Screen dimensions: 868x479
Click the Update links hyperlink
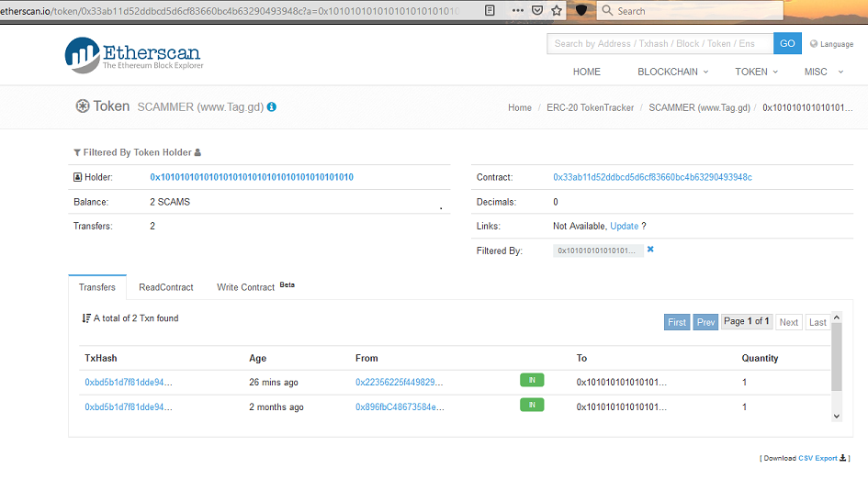pos(624,226)
